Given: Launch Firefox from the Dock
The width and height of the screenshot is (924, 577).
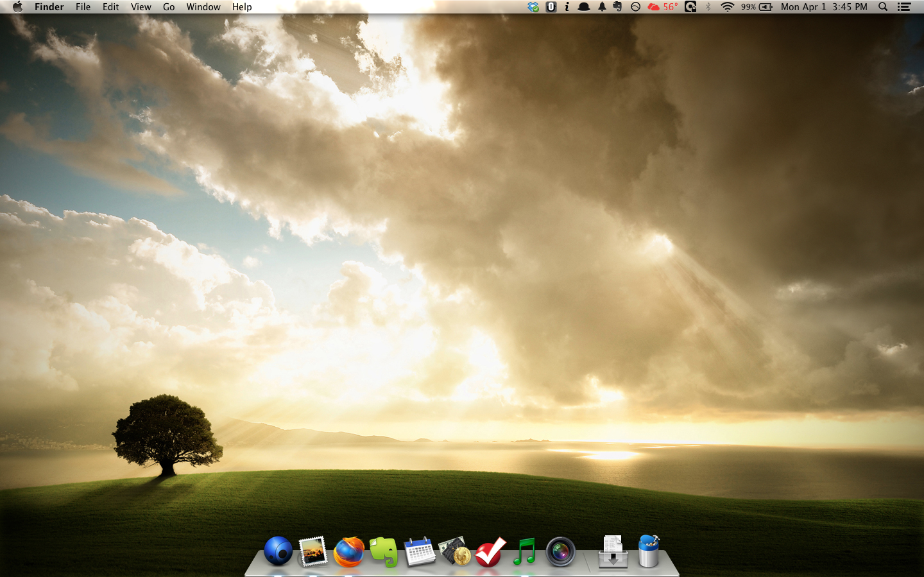Looking at the screenshot, I should [x=348, y=552].
